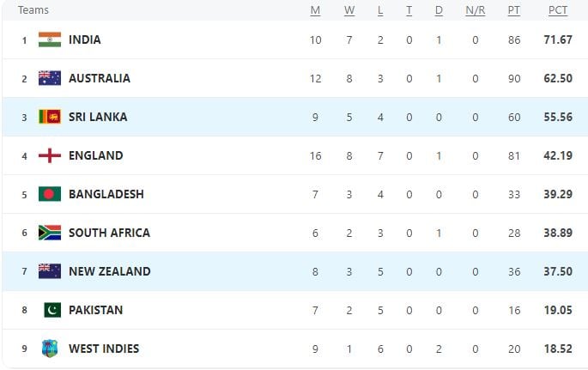The width and height of the screenshot is (588, 370).
Task: Click the South Africa flag icon
Action: click(x=50, y=233)
